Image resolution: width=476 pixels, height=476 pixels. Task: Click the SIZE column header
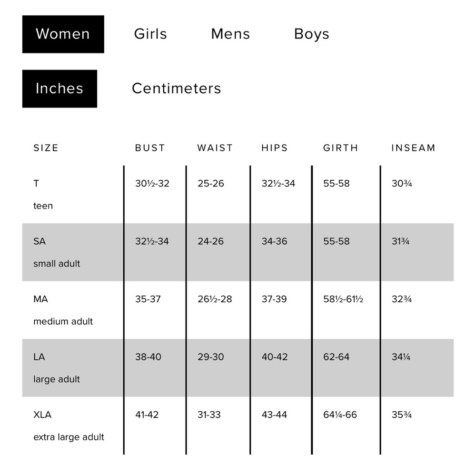tap(46, 148)
